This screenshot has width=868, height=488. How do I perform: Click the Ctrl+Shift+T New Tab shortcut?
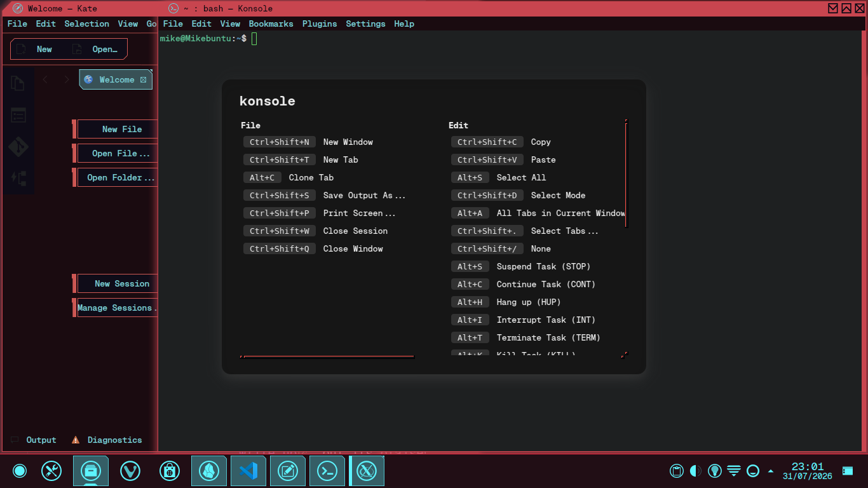pyautogui.click(x=301, y=159)
